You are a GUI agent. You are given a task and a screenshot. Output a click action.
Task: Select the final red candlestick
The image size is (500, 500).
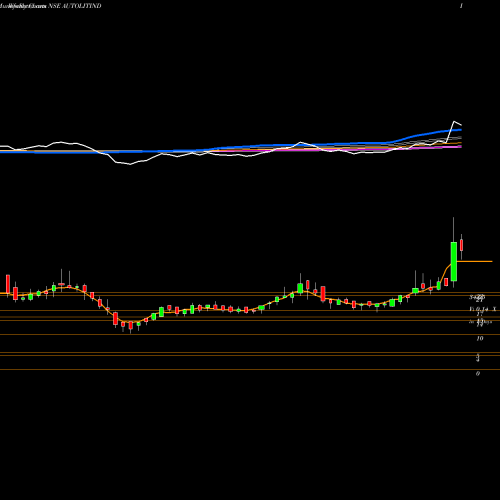click(462, 245)
